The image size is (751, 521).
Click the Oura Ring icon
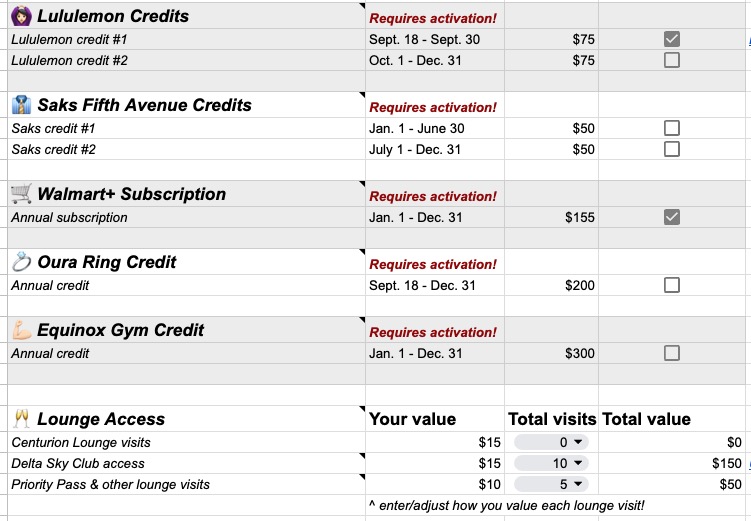(x=21, y=262)
